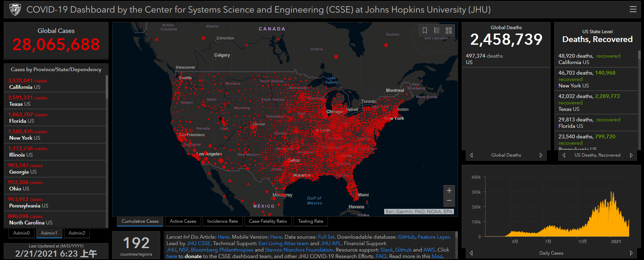Switch list to Admin2 level
The height and width of the screenshot is (260, 644).
coord(77,233)
